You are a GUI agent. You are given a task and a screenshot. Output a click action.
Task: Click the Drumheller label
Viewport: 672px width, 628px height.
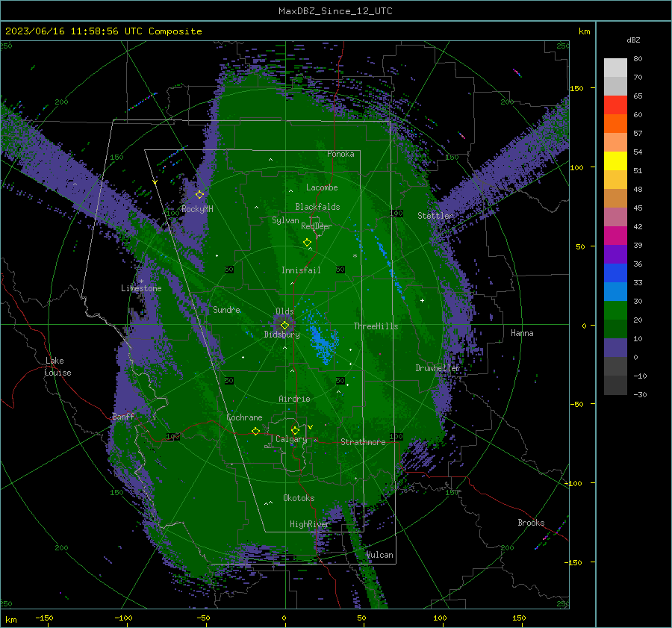pos(438,368)
